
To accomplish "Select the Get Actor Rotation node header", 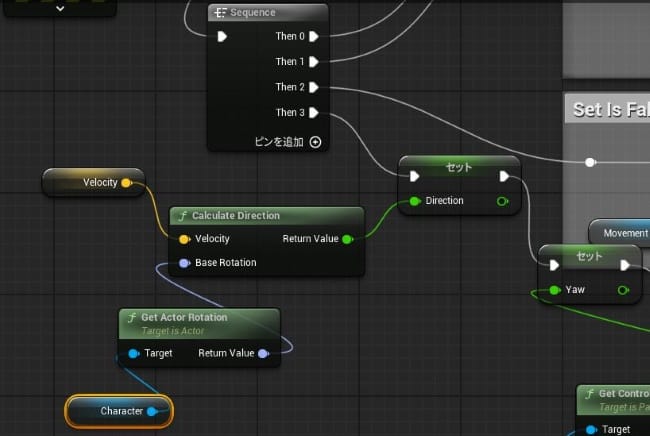I will tap(199, 324).
